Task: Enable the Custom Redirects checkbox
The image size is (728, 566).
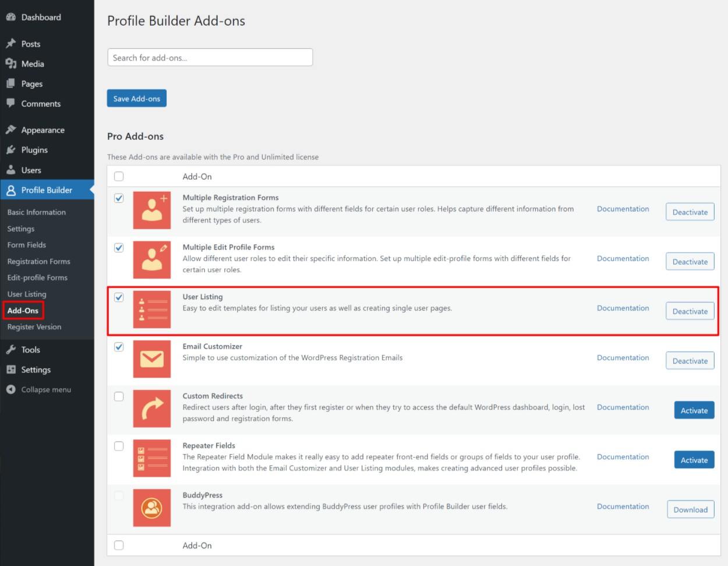Action: tap(120, 395)
